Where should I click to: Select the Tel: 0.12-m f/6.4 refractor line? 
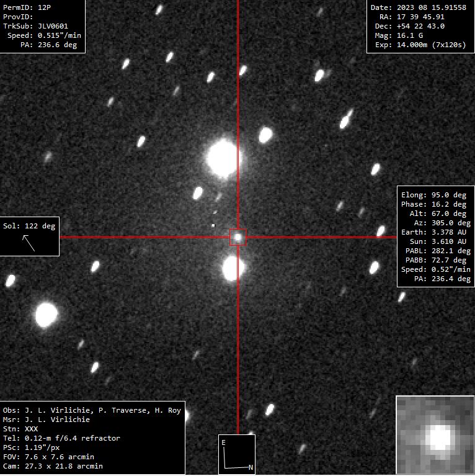[x=61, y=438]
